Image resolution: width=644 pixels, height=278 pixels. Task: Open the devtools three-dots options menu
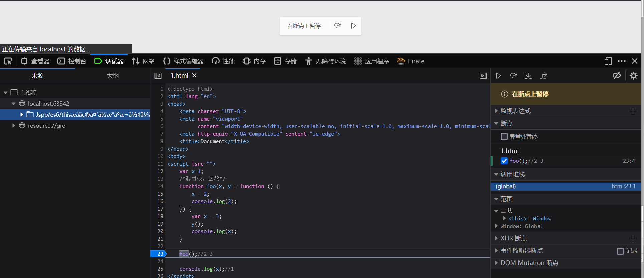click(x=622, y=61)
